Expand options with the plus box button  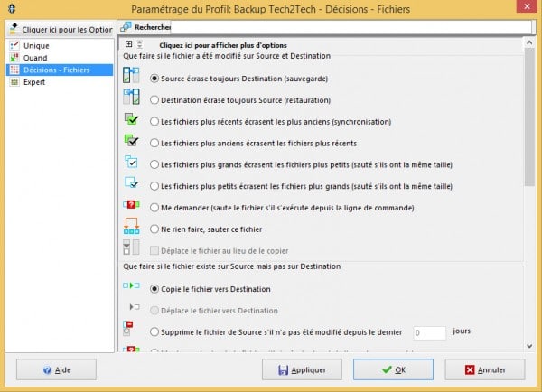129,43
